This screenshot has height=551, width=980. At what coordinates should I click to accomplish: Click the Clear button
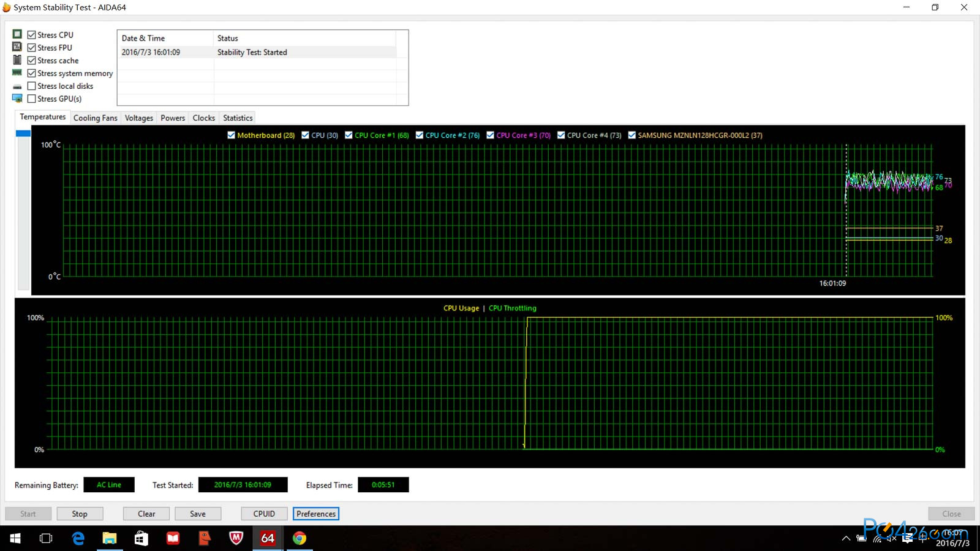tap(146, 514)
